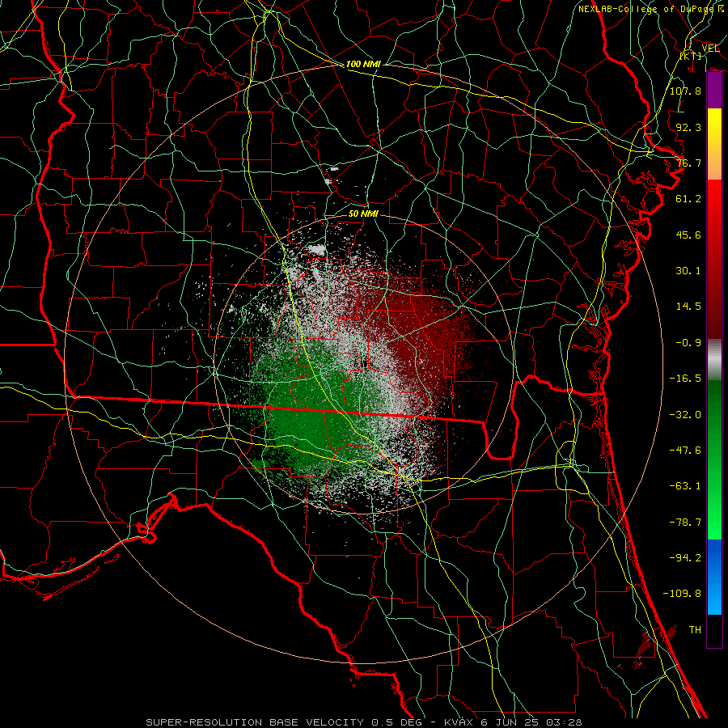The width and height of the screenshot is (728, 728).
Task: Click the 61.2 velocity legend value
Action: tap(688, 199)
